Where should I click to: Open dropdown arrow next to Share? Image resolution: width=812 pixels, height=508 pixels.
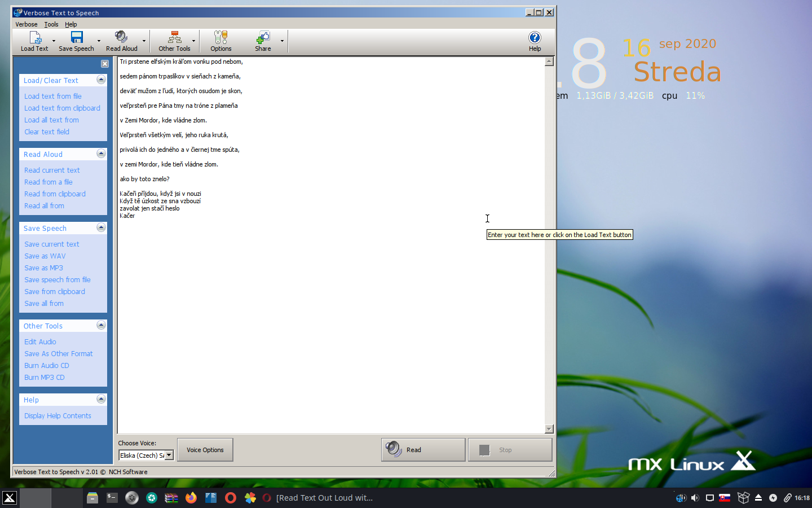click(x=282, y=41)
